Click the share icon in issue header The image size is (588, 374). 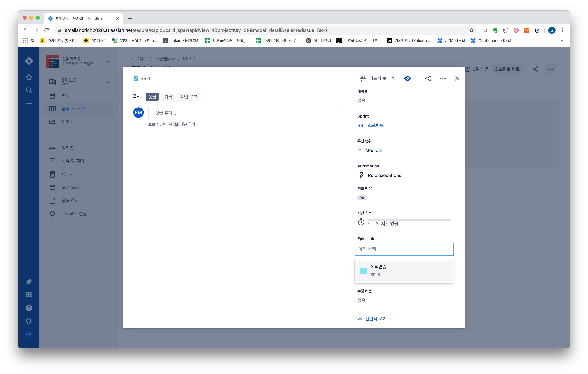pos(428,78)
